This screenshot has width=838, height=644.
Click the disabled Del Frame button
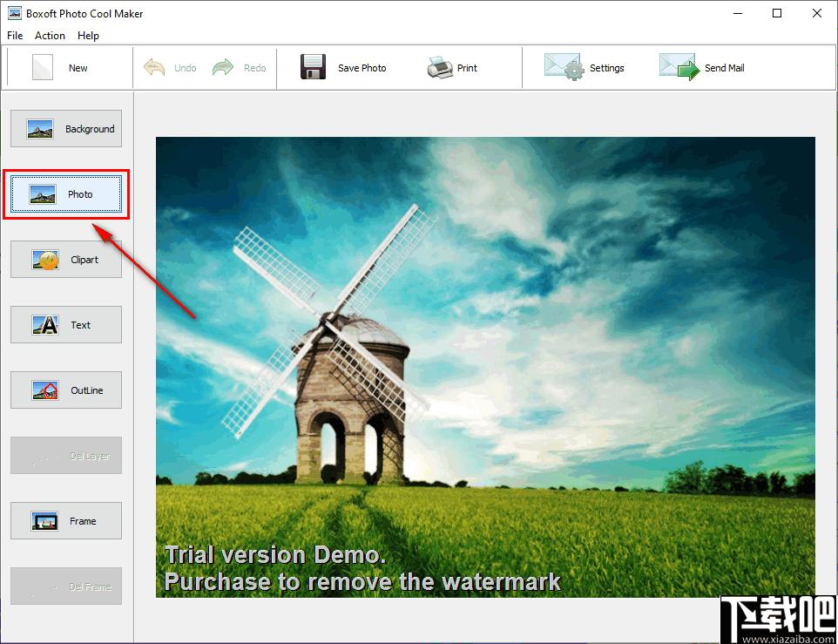pyautogui.click(x=66, y=586)
